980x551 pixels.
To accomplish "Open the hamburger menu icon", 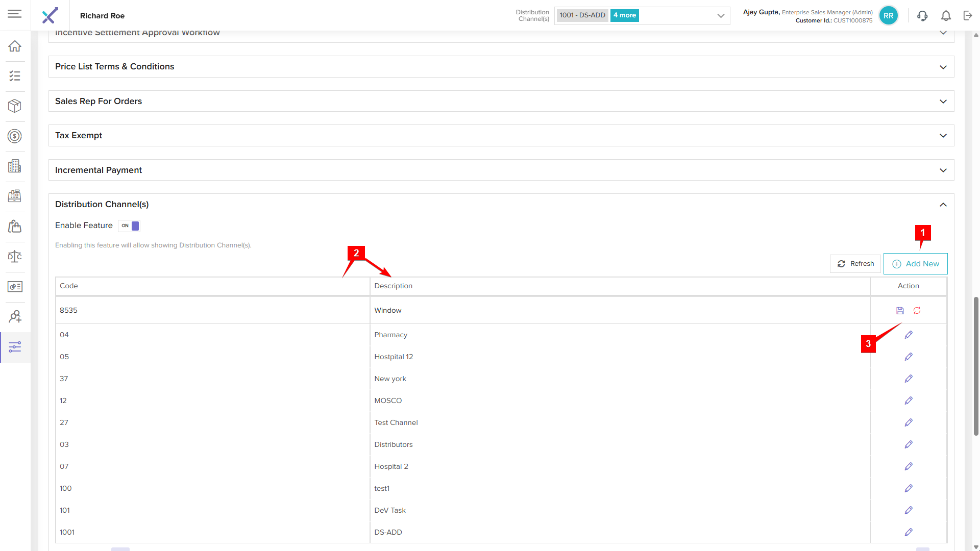I will point(15,14).
